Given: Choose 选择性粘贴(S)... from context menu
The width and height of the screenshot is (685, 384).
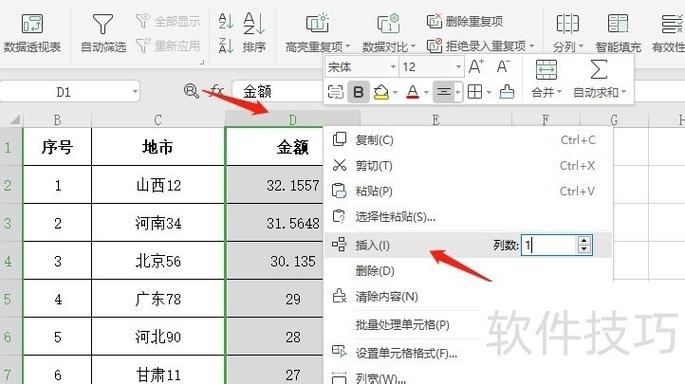Looking at the screenshot, I should pyautogui.click(x=468, y=217).
